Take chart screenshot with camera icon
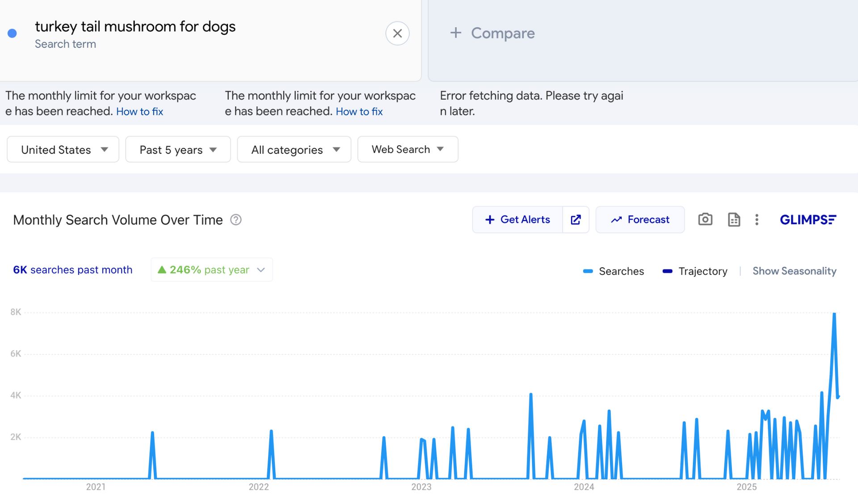 pyautogui.click(x=705, y=219)
